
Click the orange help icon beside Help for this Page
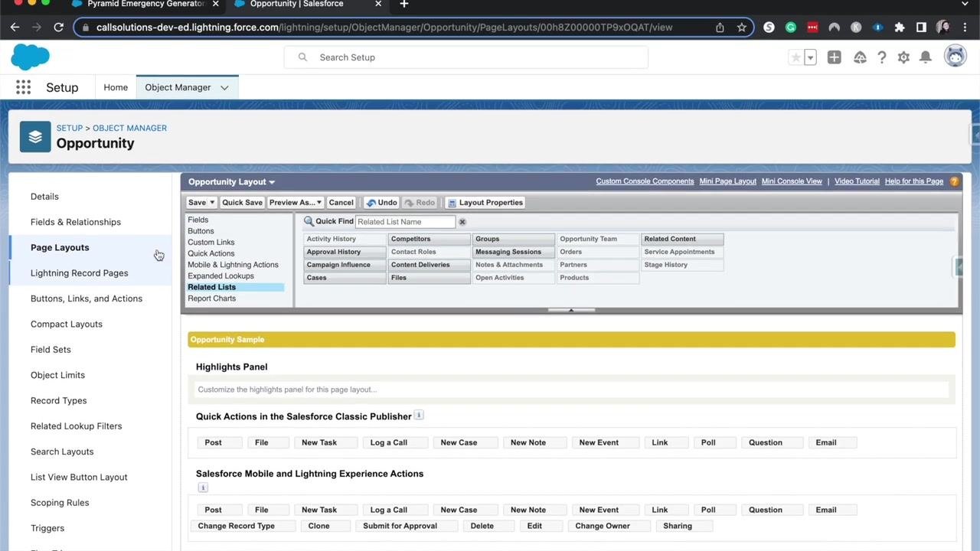(954, 181)
